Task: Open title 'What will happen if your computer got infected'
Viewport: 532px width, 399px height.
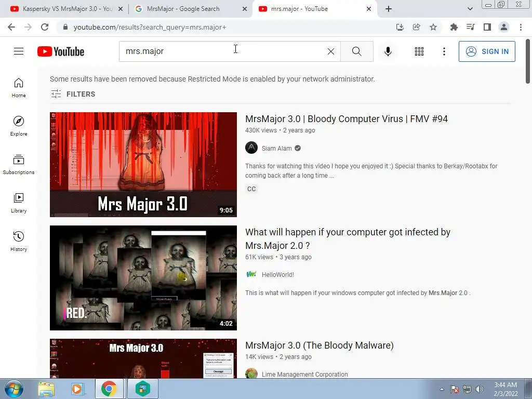Action: click(x=348, y=238)
